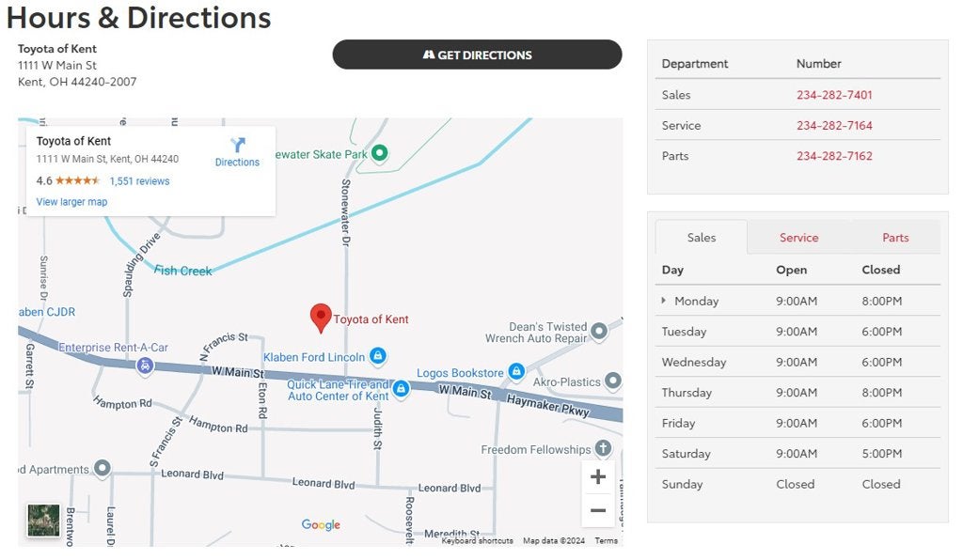This screenshot has width=963, height=560.
Task: Call the Parts number 234-282-7162
Action: pyautogui.click(x=834, y=156)
